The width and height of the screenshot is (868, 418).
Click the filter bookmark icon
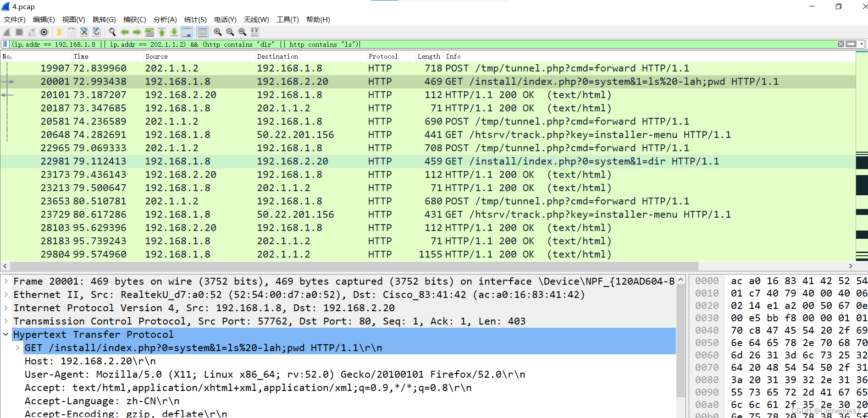pos(5,44)
